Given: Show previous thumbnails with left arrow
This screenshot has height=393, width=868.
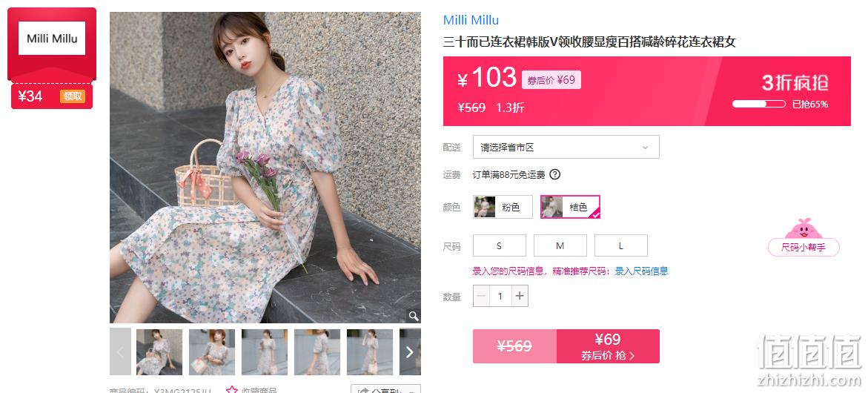Looking at the screenshot, I should [121, 352].
